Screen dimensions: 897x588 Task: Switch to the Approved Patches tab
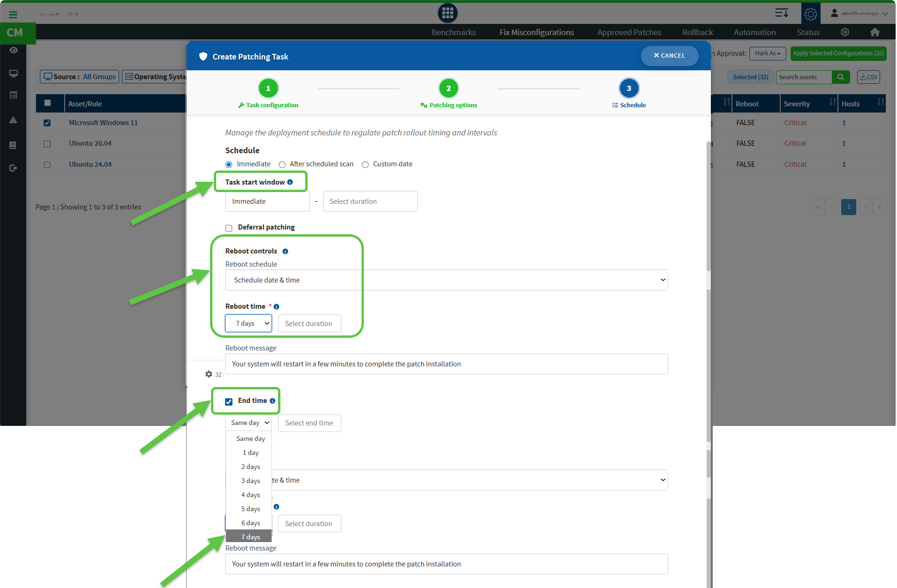pos(629,32)
